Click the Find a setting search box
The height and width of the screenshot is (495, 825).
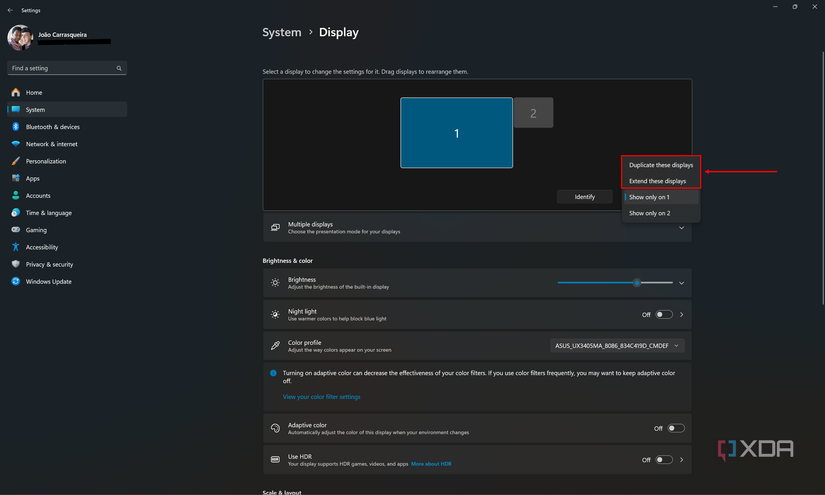click(66, 69)
